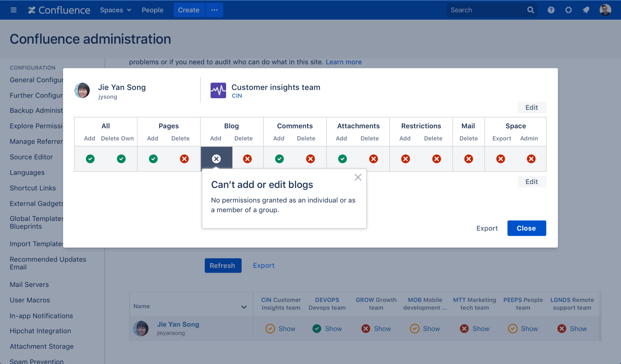The width and height of the screenshot is (621, 364).
Task: Click the Comments Add green check icon
Action: [x=279, y=159]
